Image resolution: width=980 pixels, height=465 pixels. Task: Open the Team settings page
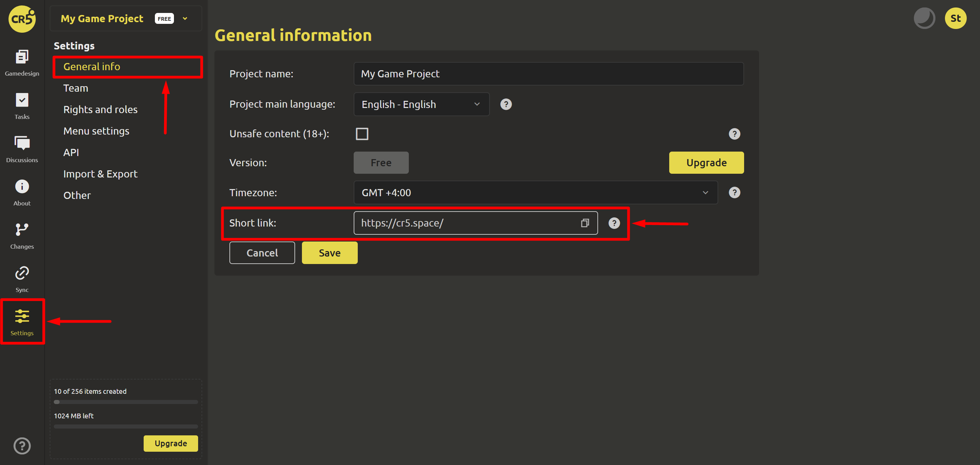point(76,88)
